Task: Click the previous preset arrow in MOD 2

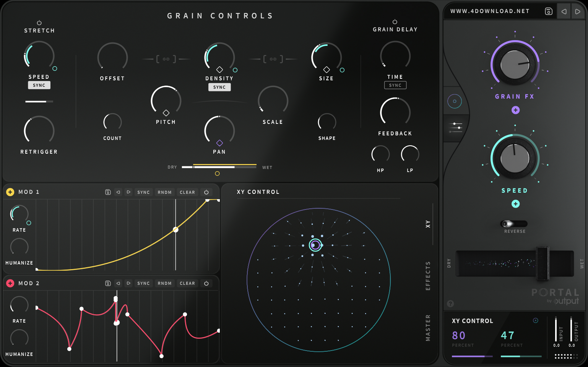Action: click(x=118, y=283)
